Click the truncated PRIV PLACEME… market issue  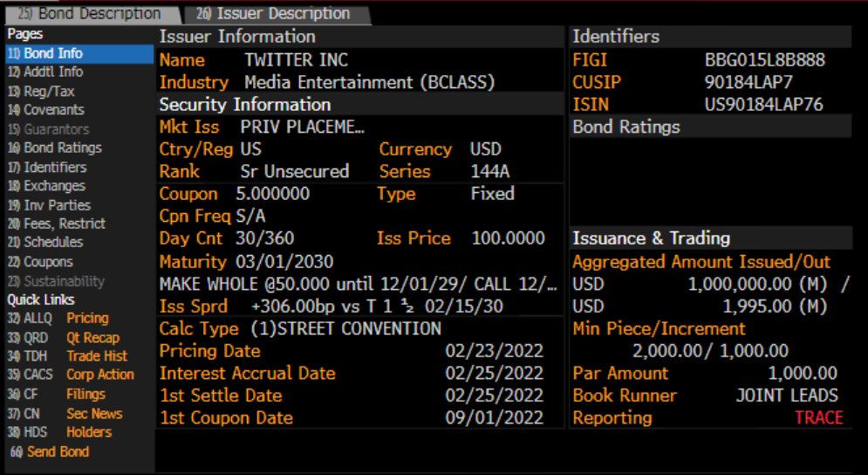click(302, 127)
